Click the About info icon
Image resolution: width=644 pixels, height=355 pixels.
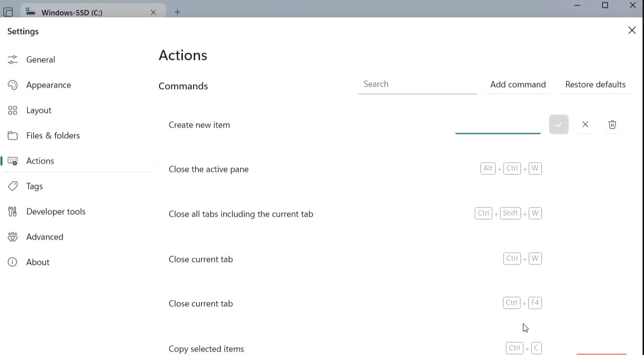13,262
